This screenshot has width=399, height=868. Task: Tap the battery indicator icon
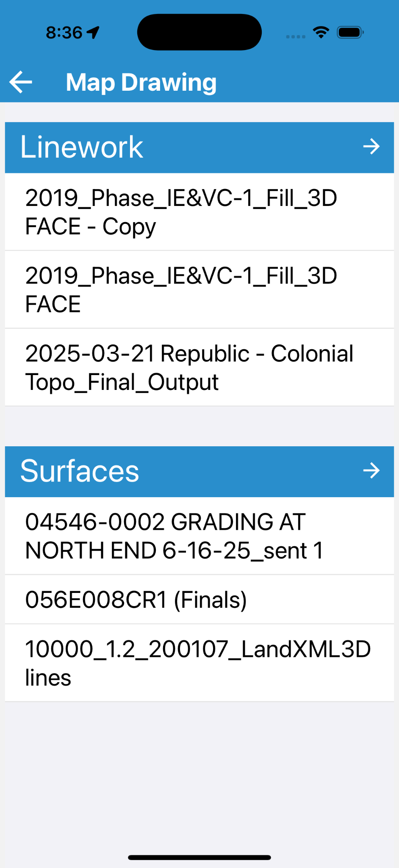coord(350,32)
